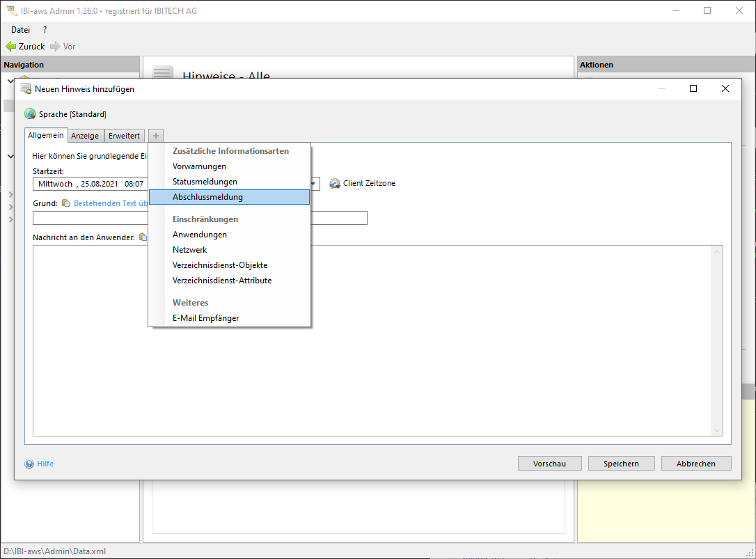Click the clipboard icon beside Nachricht an den Anwender
This screenshot has width=756, height=559.
tap(143, 237)
